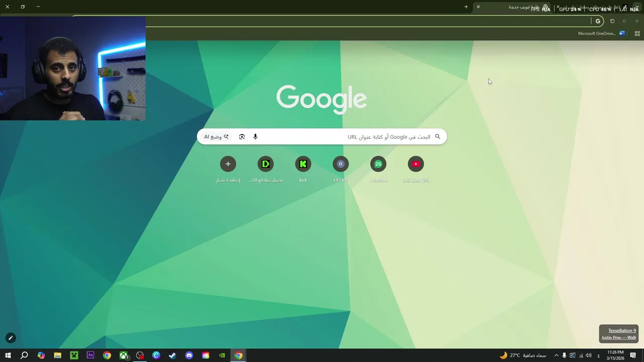This screenshot has width=644, height=362.
Task: Search by image with Google Lens
Action: click(242, 137)
